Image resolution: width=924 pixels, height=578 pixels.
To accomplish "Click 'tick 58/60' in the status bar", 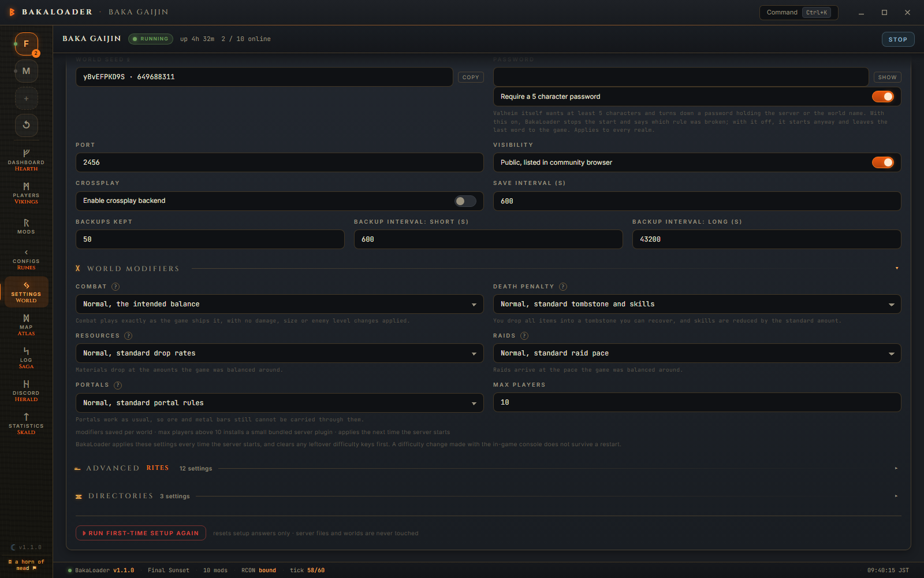I will click(x=307, y=570).
